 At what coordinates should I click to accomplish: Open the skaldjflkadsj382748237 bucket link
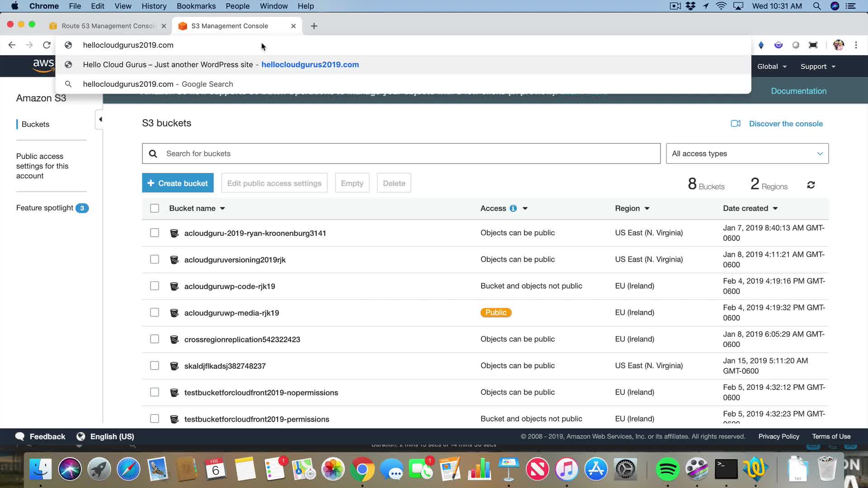click(225, 366)
